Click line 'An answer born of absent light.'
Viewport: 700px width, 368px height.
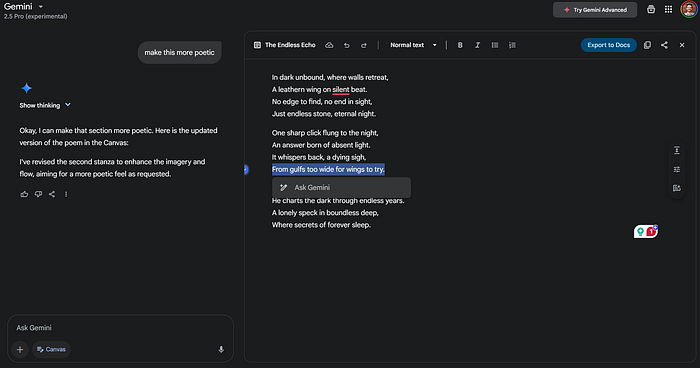point(321,145)
